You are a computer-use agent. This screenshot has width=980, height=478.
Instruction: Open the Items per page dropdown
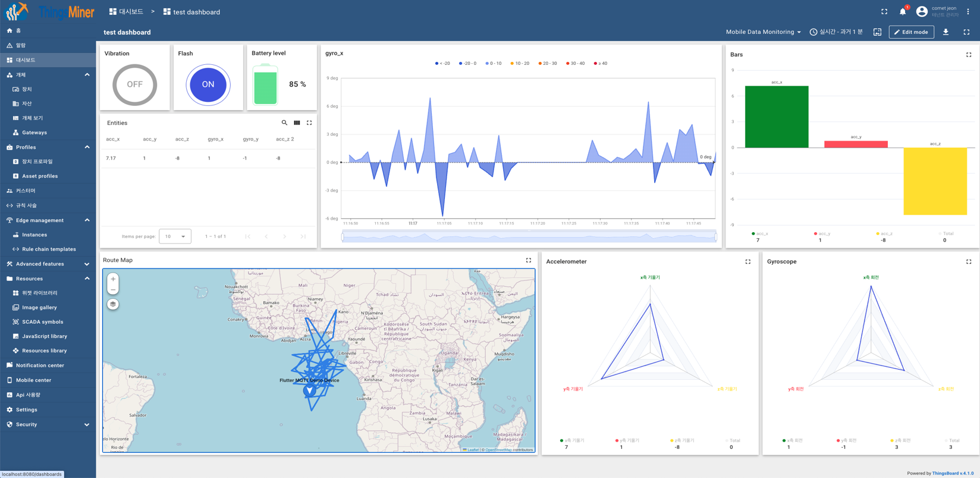pyautogui.click(x=175, y=236)
